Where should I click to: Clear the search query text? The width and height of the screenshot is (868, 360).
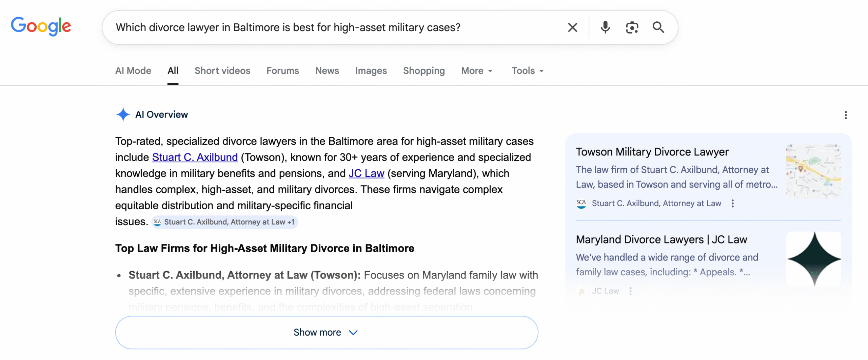pos(572,27)
